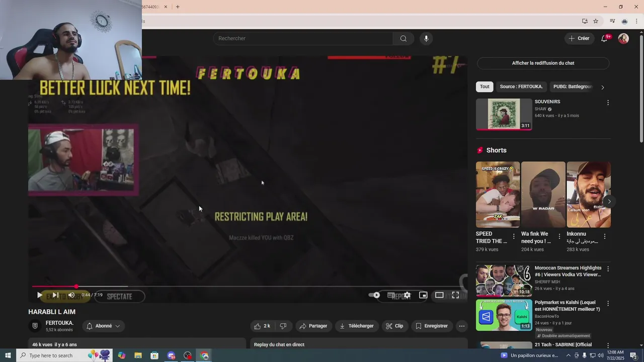Close the current browser tab
The image size is (644, 362).
pos(166,7)
